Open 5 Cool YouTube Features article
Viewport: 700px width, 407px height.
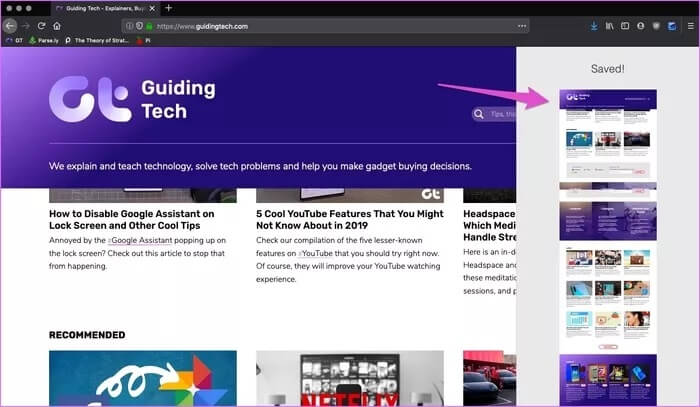tap(350, 220)
